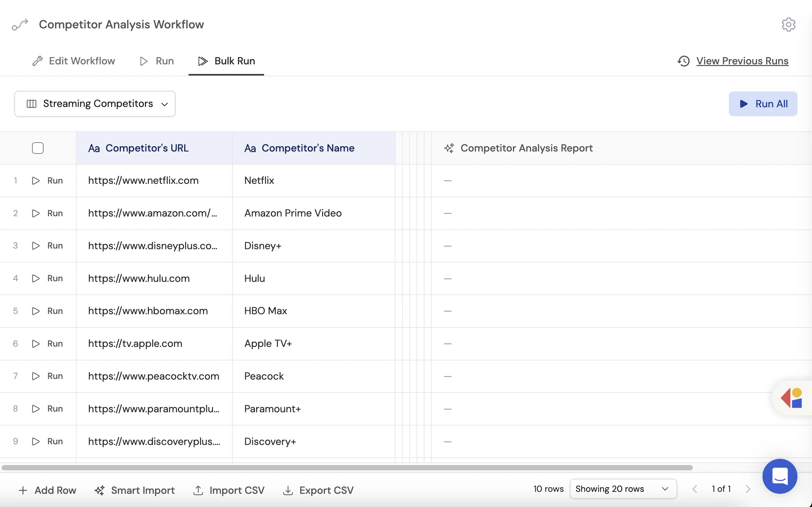Screen dimensions: 812x507
Task: Click the Netflix name cell
Action: point(314,181)
